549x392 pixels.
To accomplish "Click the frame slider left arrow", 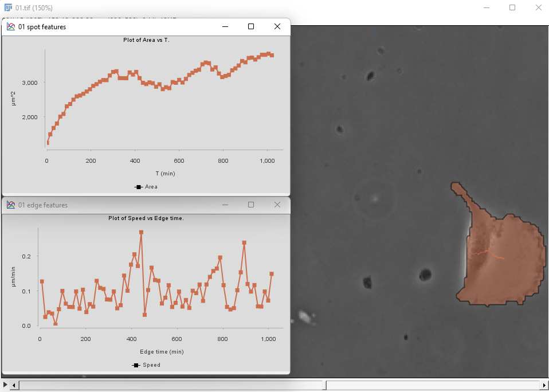I will [x=14, y=385].
